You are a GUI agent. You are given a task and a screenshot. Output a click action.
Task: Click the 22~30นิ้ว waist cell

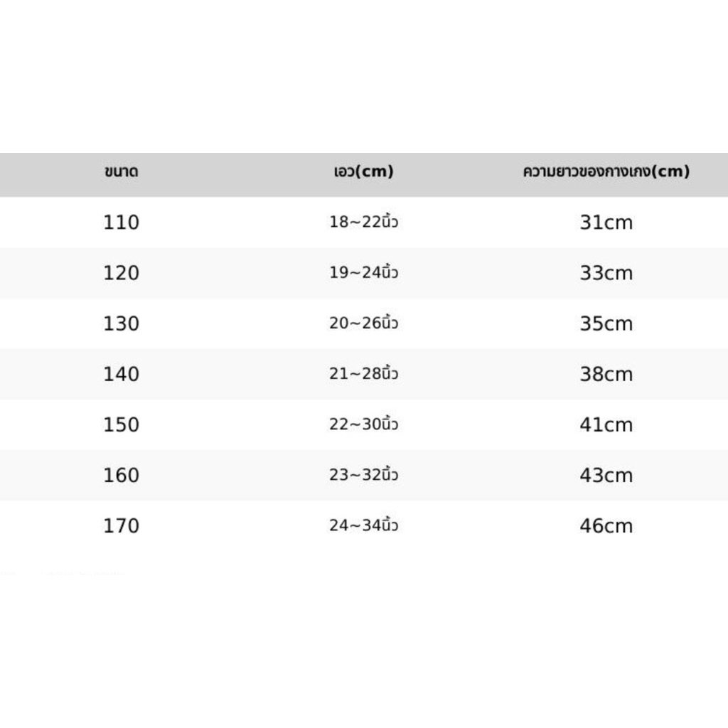(x=363, y=424)
